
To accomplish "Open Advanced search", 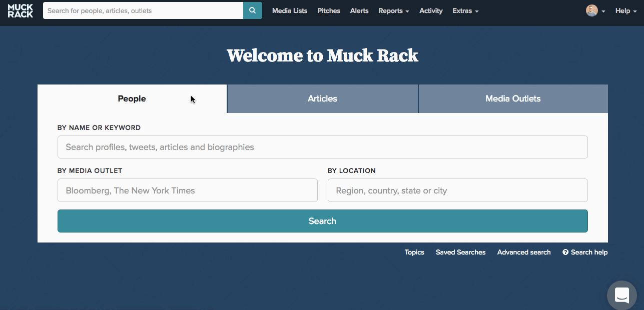I will point(523,252).
